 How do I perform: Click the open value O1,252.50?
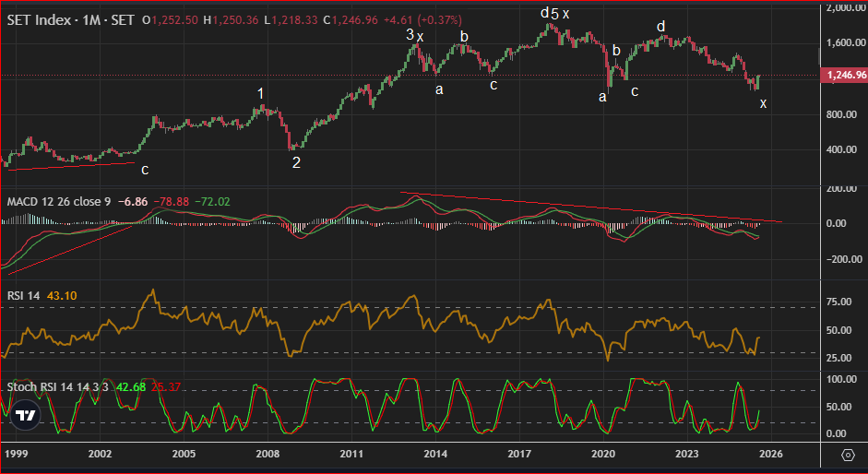click(x=170, y=20)
